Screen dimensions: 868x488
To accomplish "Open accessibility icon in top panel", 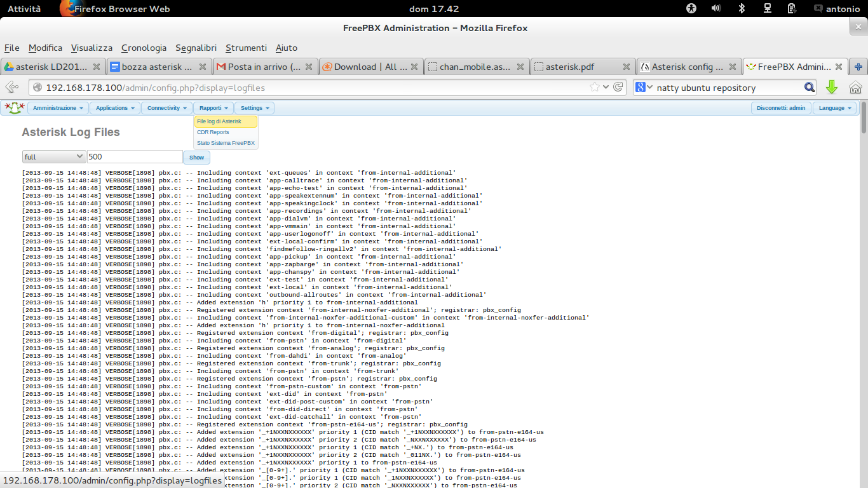I will pos(691,8).
